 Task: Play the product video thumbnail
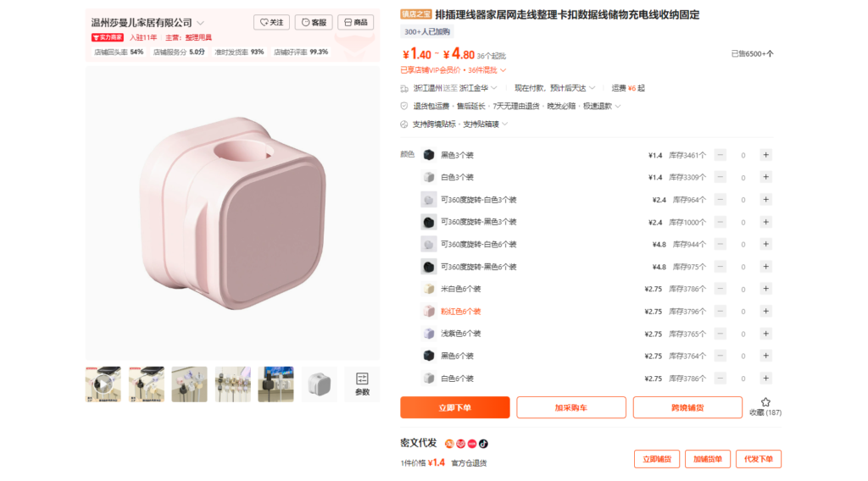point(103,384)
